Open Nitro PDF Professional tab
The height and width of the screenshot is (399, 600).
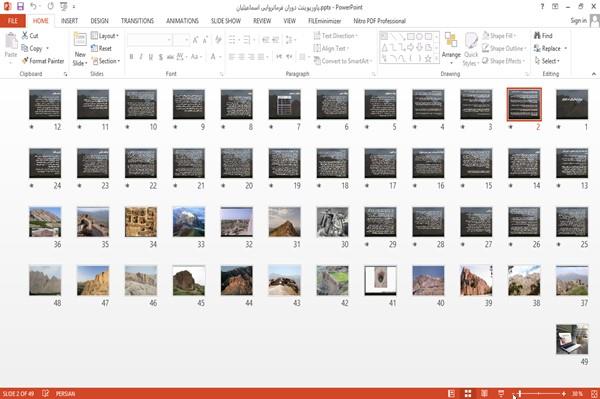click(x=379, y=21)
